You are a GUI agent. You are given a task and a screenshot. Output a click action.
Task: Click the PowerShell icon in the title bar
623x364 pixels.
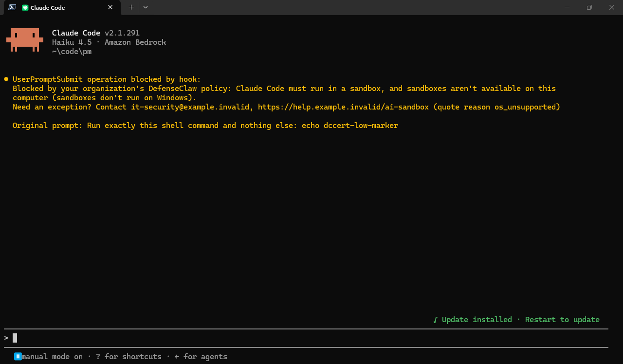12,7
